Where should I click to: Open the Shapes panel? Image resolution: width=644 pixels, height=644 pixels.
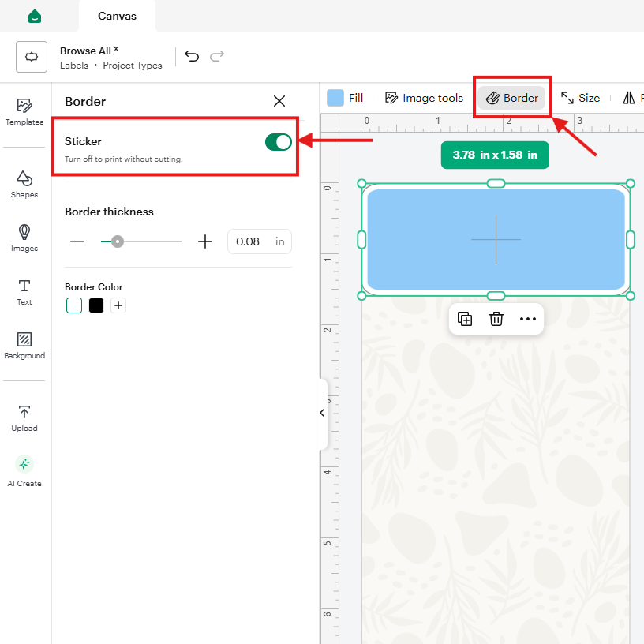[x=24, y=185]
